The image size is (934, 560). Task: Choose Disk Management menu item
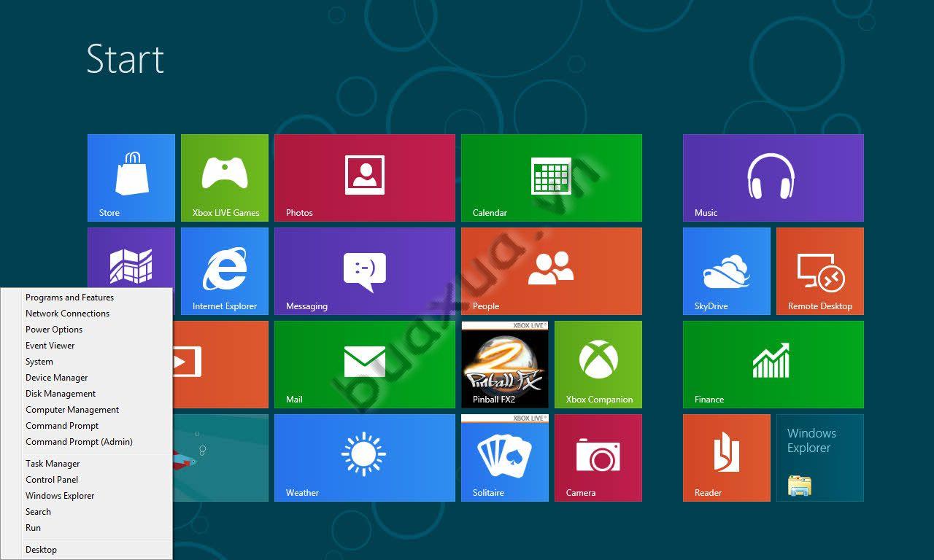coord(87,394)
